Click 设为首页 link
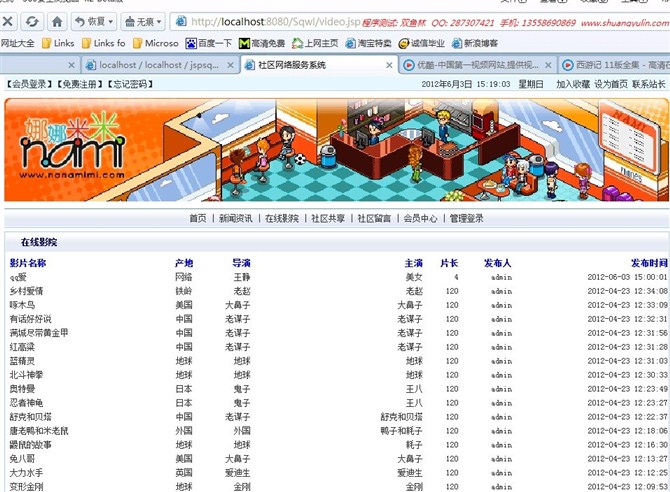This screenshot has width=670, height=492. click(x=611, y=84)
